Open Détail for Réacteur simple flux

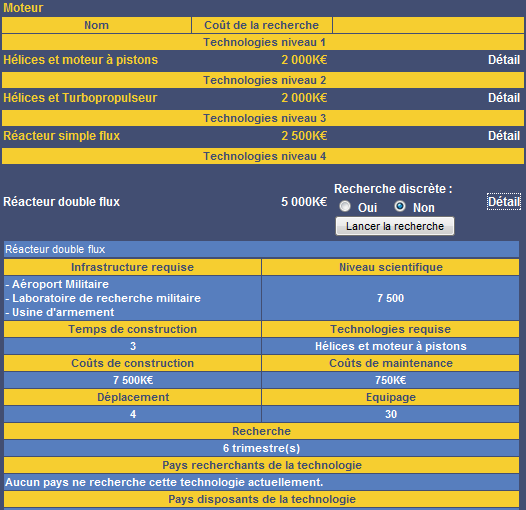pyautogui.click(x=504, y=136)
